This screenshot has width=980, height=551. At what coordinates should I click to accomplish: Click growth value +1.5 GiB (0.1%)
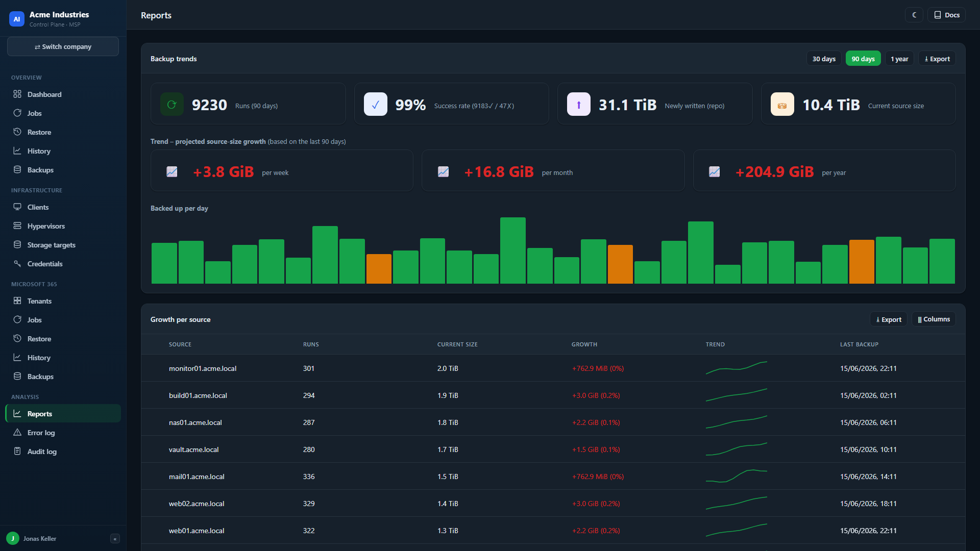596,449
